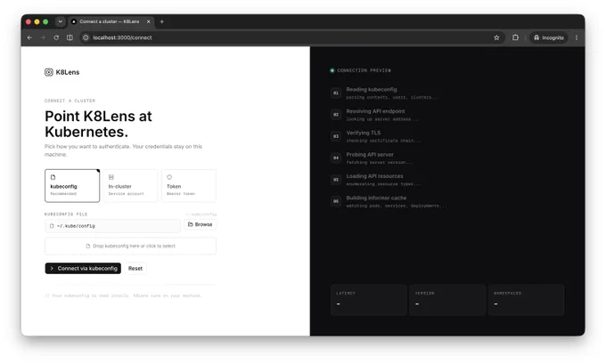The height and width of the screenshot is (364, 606).
Task: Click the Connection Preview green status dot
Action: (332, 70)
